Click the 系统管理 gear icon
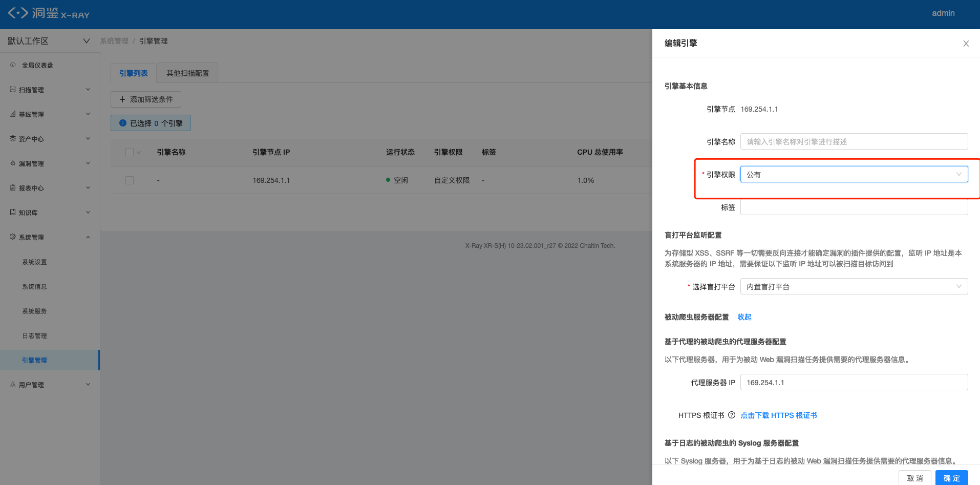This screenshot has width=980, height=485. click(13, 237)
